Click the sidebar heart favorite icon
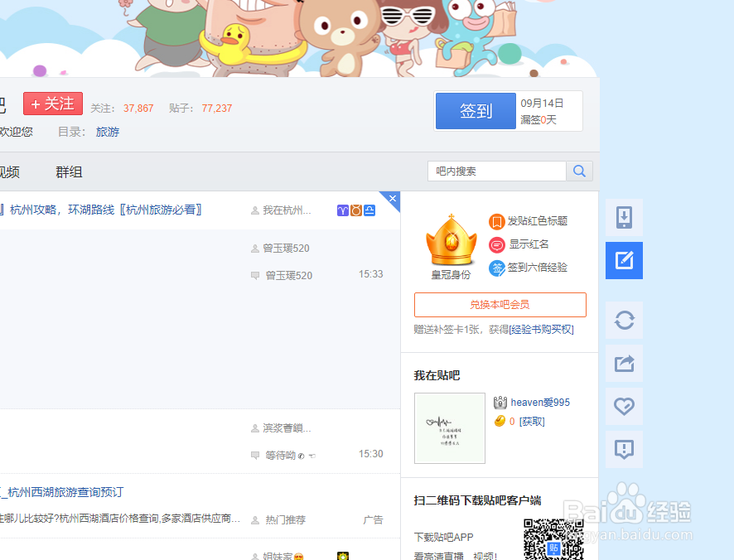Image resolution: width=734 pixels, height=560 pixels. tap(624, 407)
